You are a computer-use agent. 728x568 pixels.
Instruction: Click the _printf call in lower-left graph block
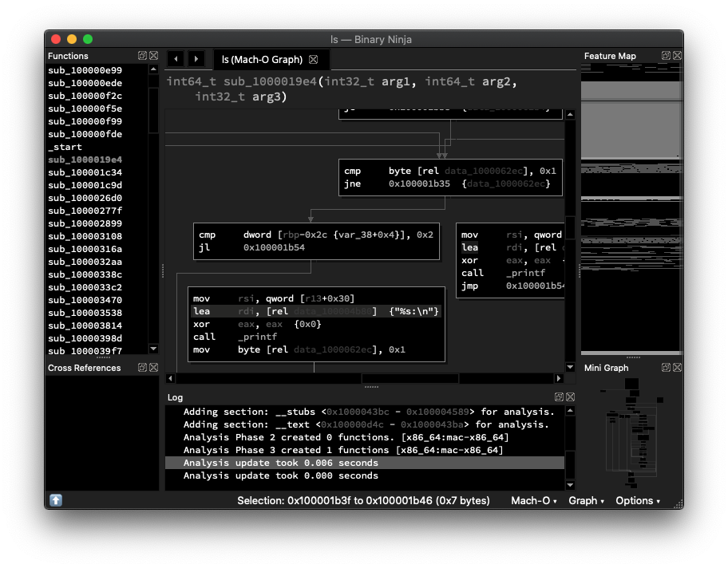(x=257, y=337)
